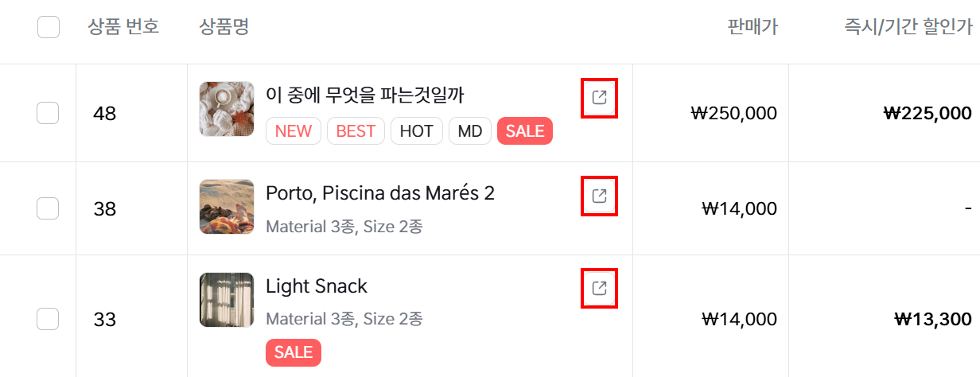Toggle the Light Snack row checkbox

pos(48,319)
